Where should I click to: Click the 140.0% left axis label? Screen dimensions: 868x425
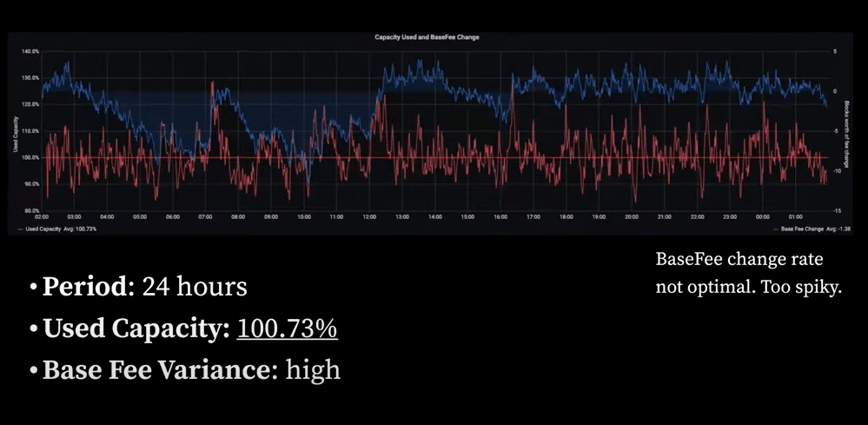tap(30, 52)
